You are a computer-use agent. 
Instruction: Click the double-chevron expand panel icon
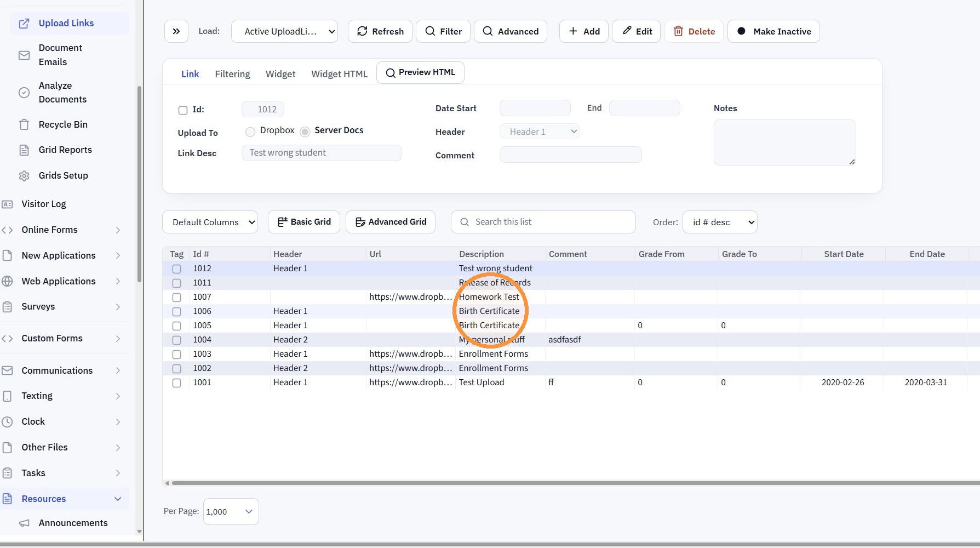click(176, 31)
